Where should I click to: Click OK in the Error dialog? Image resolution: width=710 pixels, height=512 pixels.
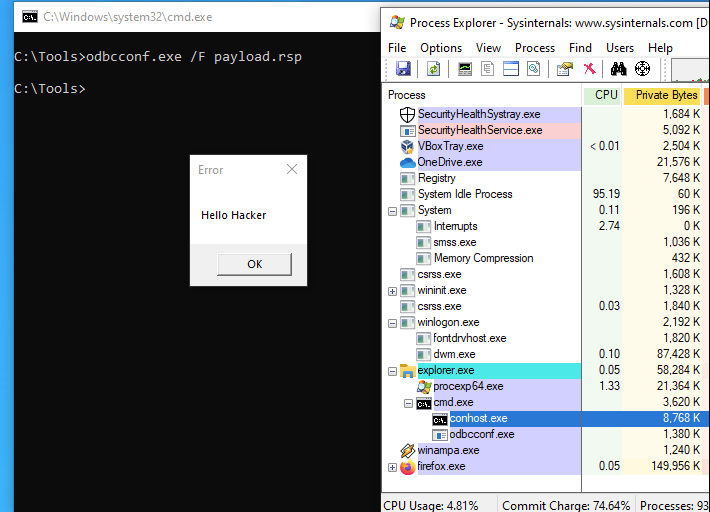point(254,264)
